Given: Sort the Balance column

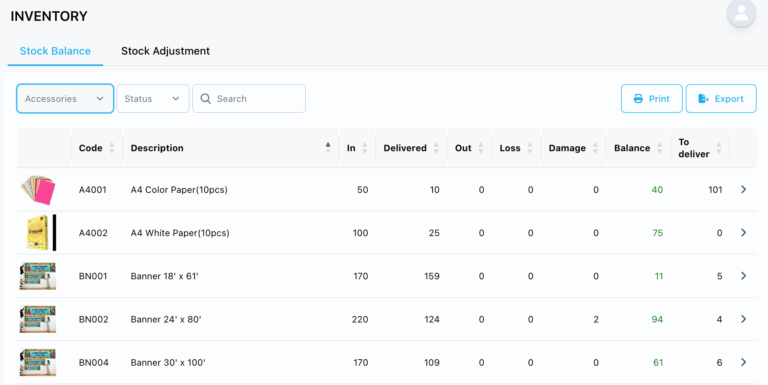Looking at the screenshot, I should coord(659,148).
